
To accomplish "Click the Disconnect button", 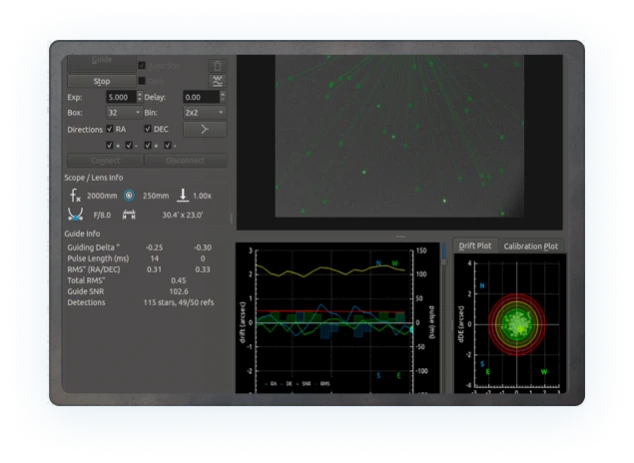I will pos(186,161).
